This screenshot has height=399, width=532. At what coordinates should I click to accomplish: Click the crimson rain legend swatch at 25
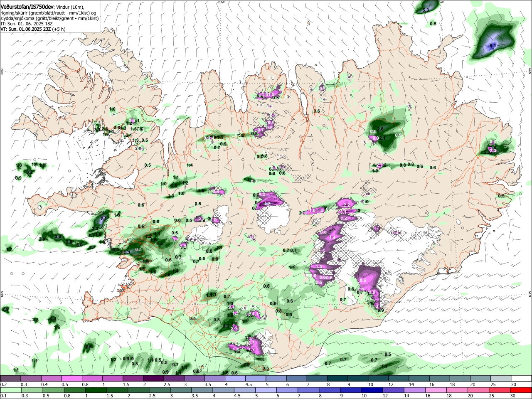point(499,390)
